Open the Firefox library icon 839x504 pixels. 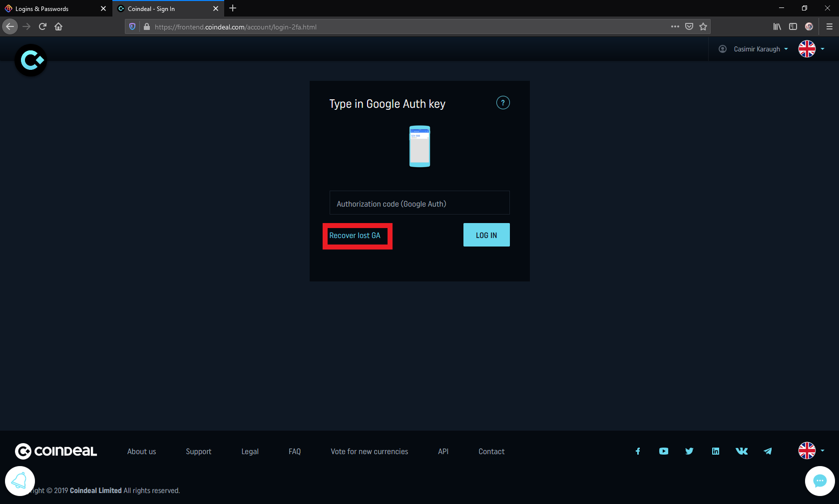[x=777, y=26]
